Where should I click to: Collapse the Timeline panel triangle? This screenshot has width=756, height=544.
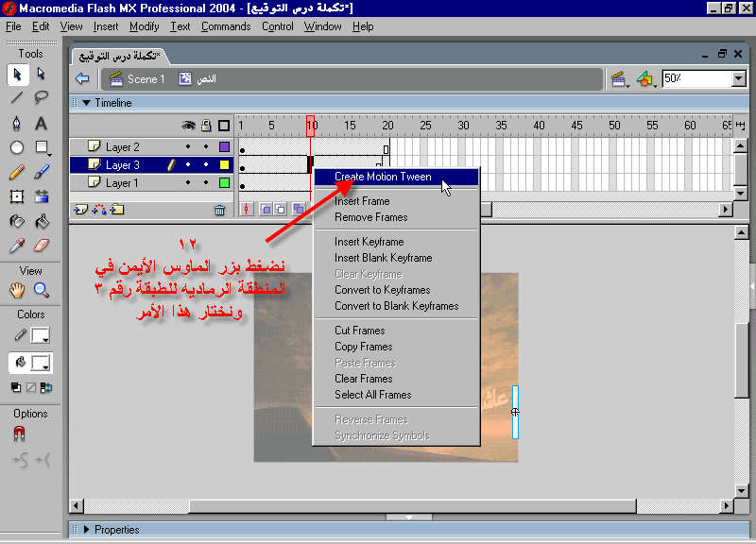(x=87, y=103)
